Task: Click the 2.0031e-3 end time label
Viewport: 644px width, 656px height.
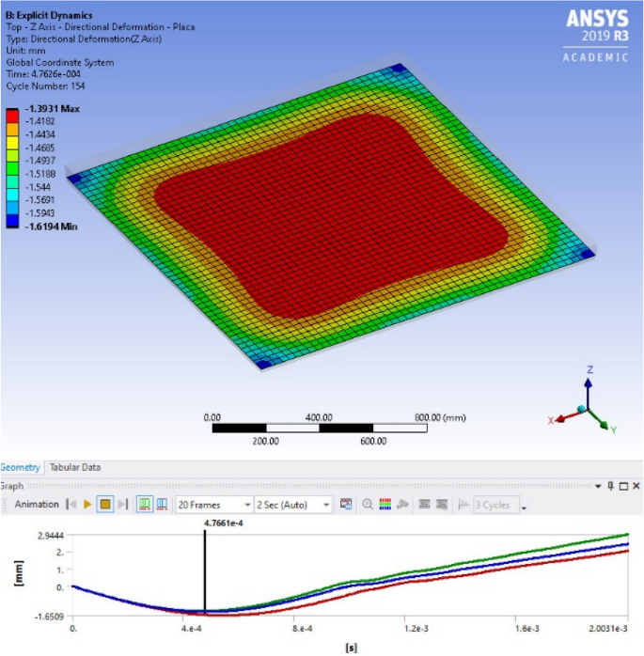Action: point(608,629)
